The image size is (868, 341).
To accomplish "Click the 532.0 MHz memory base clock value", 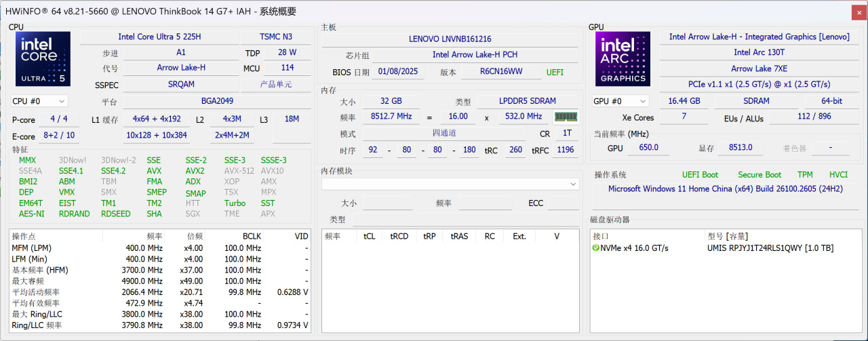I will (x=525, y=116).
